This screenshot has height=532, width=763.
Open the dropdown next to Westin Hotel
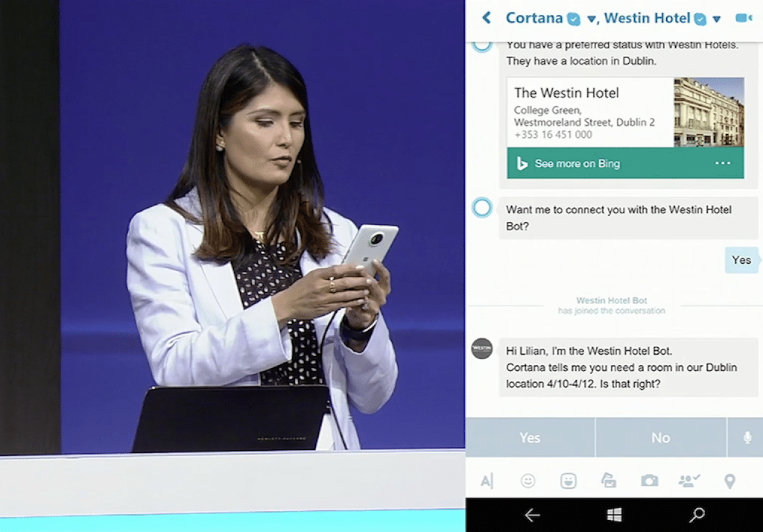click(x=716, y=19)
